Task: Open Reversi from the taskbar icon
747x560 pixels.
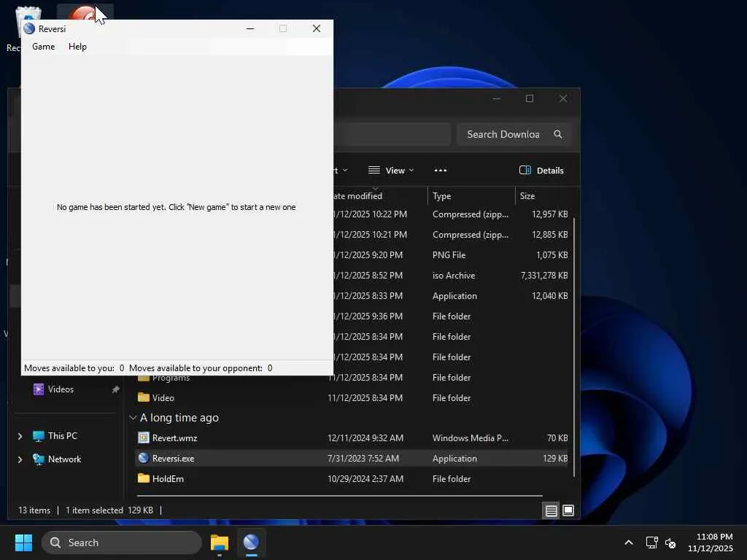Action: coord(251,542)
